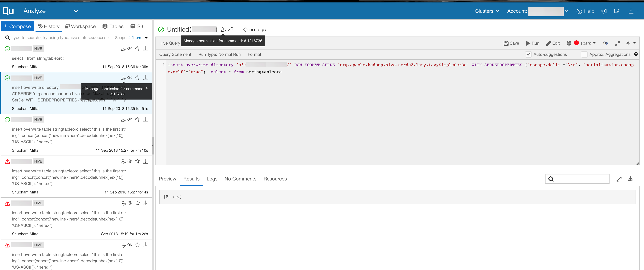Star the command that ran for 4s
The width and height of the screenshot is (644, 270).
(x=137, y=162)
